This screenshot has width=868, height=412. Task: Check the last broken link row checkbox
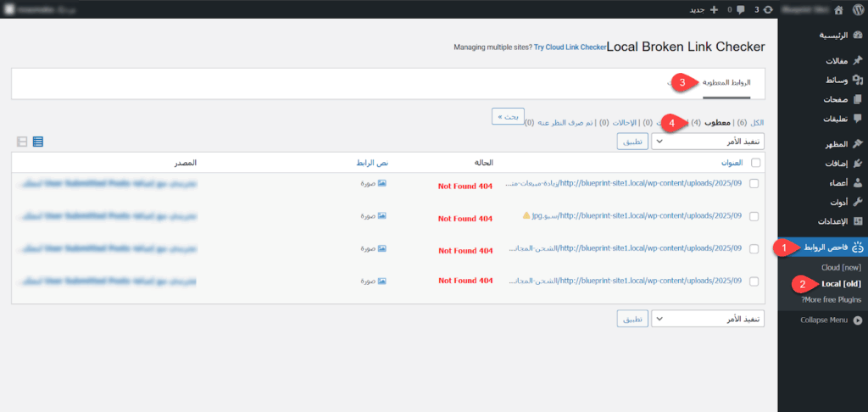[x=754, y=281]
